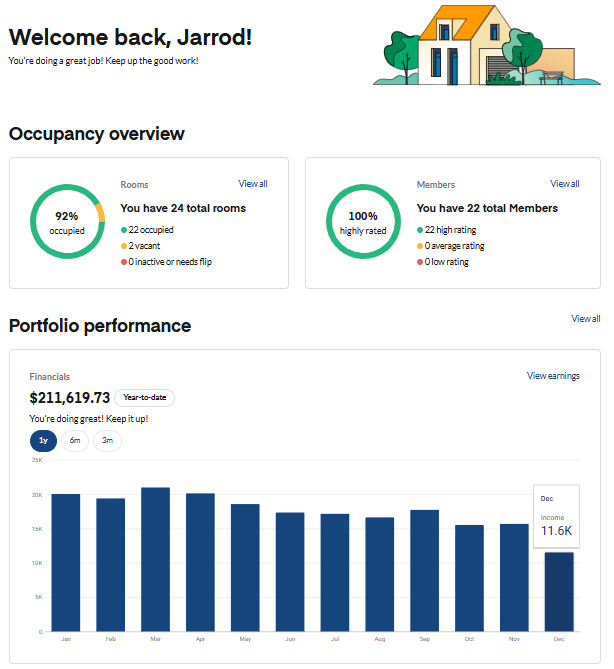
Task: Open the View earnings link
Action: 553,376
